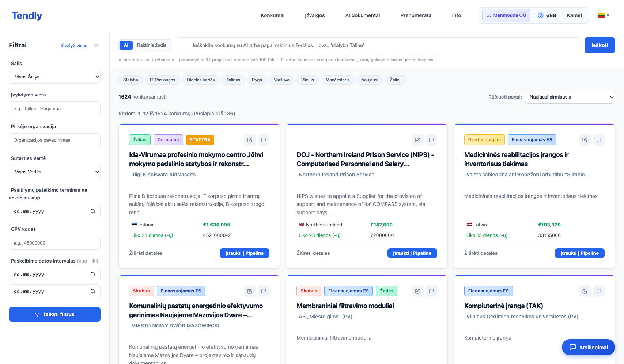Click comment icon on Medicininės reabilitacijos card
Image resolution: width=624 pixels, height=364 pixels.
point(598,140)
